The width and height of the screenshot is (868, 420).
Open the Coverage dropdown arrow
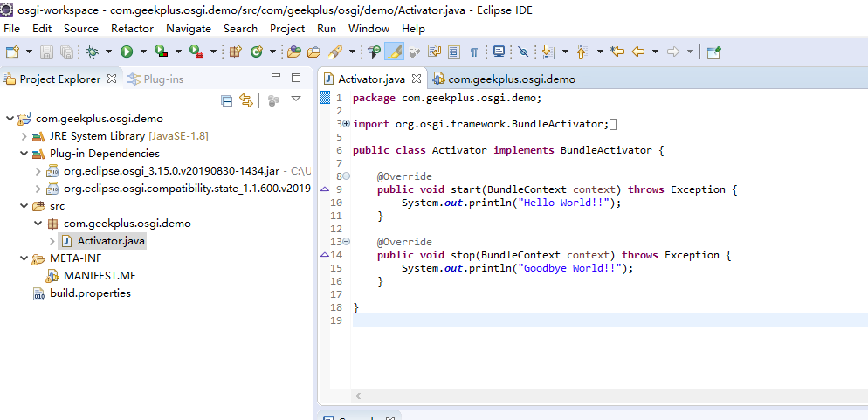coord(178,52)
